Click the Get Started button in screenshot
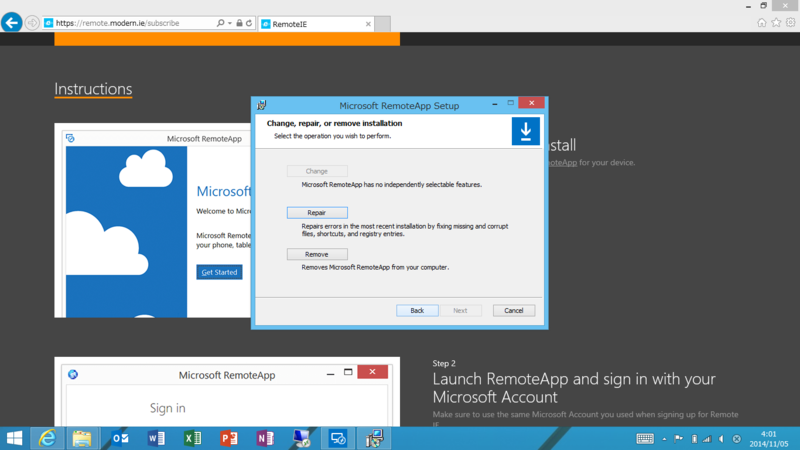This screenshot has width=800, height=450. (219, 272)
